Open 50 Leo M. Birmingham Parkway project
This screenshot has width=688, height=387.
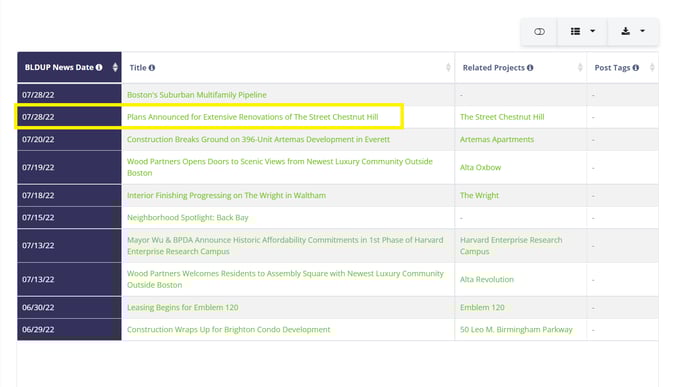point(516,330)
